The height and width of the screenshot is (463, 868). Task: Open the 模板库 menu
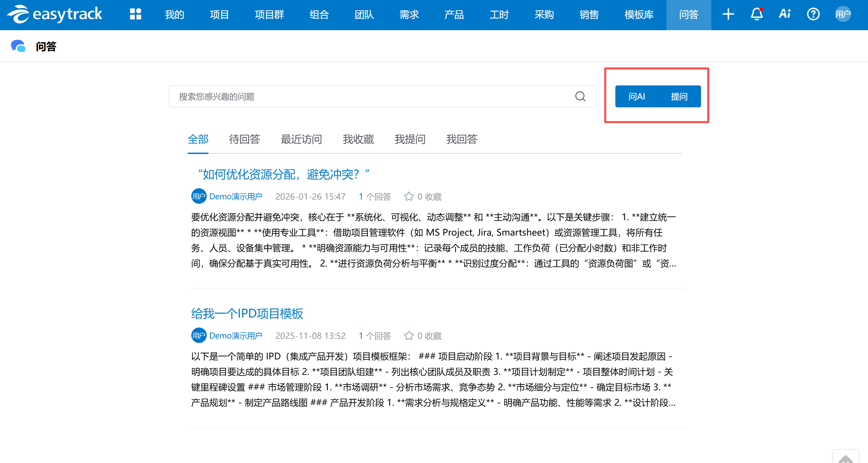(639, 14)
